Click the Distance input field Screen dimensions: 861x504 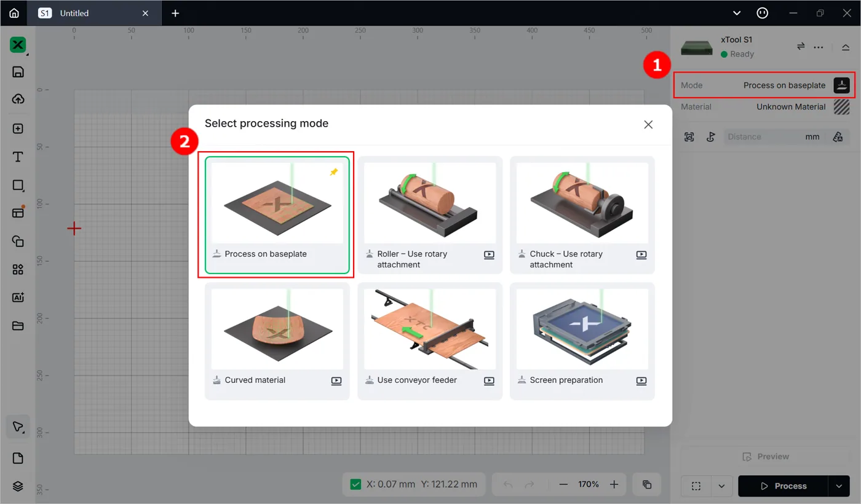[774, 137]
